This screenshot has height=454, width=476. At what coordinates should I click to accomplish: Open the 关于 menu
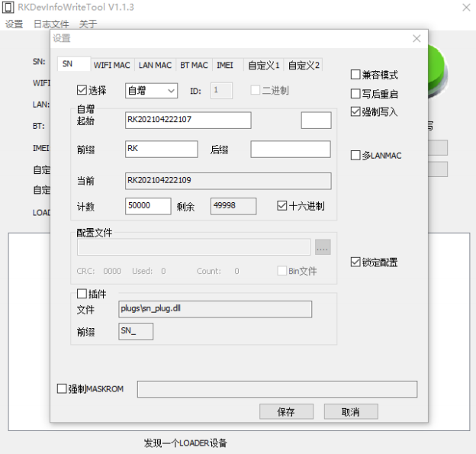coord(88,24)
